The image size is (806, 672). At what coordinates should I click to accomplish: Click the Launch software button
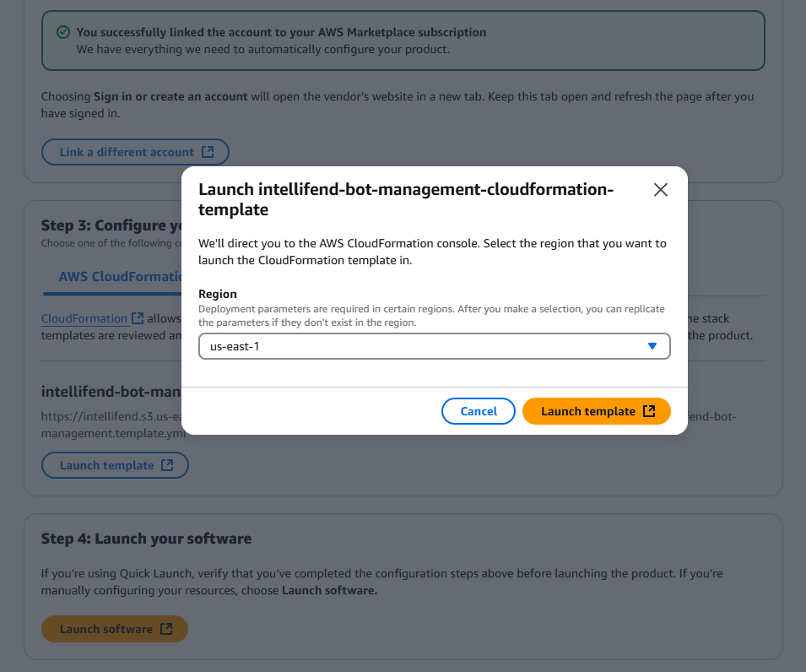click(115, 629)
